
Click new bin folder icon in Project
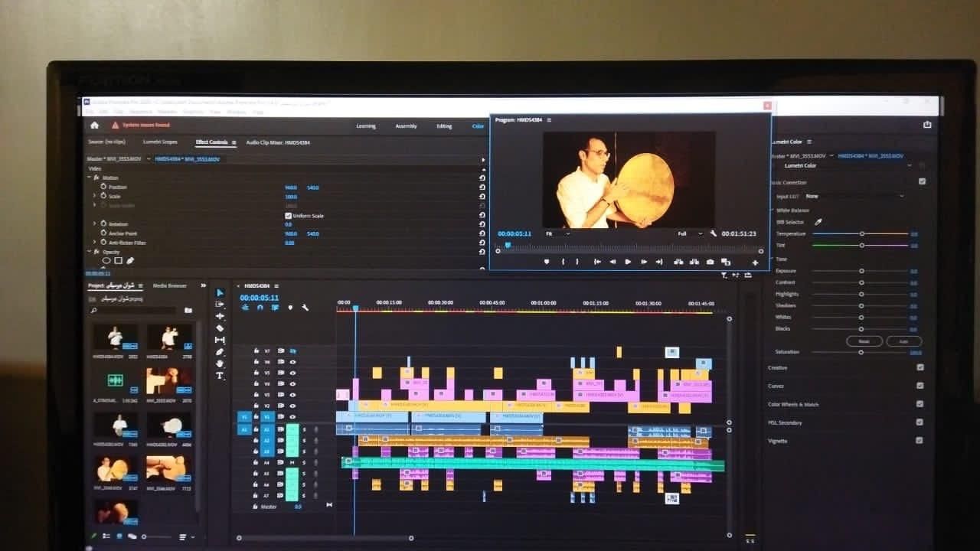pos(188,310)
